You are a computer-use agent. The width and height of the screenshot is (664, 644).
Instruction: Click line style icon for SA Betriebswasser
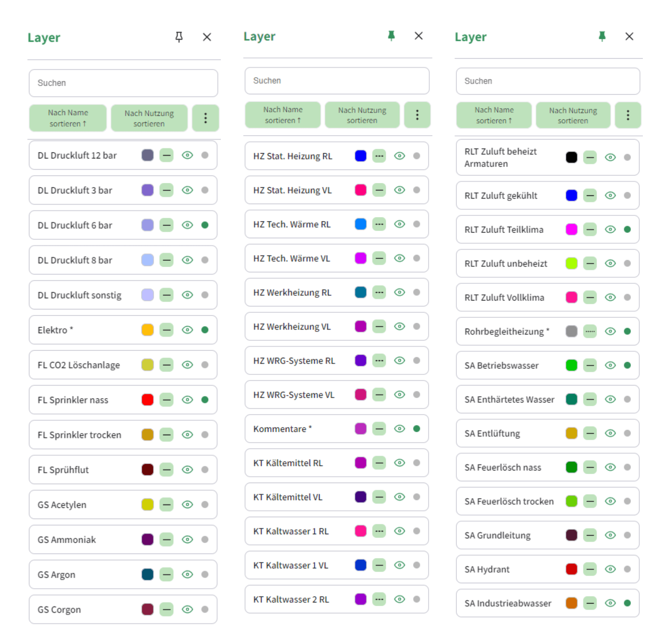point(590,365)
